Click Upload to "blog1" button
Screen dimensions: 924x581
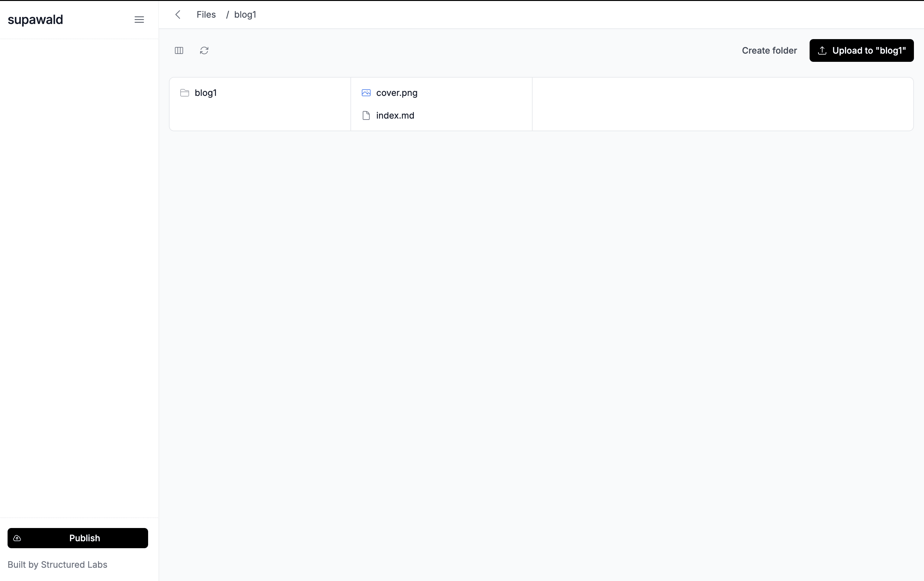pos(862,50)
